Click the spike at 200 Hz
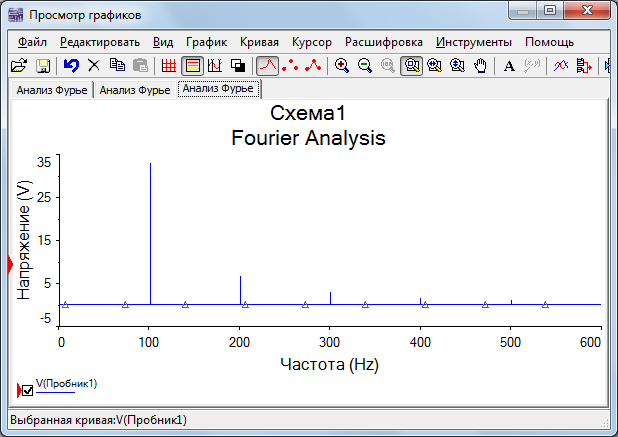The height and width of the screenshot is (437, 618). pyautogui.click(x=240, y=290)
